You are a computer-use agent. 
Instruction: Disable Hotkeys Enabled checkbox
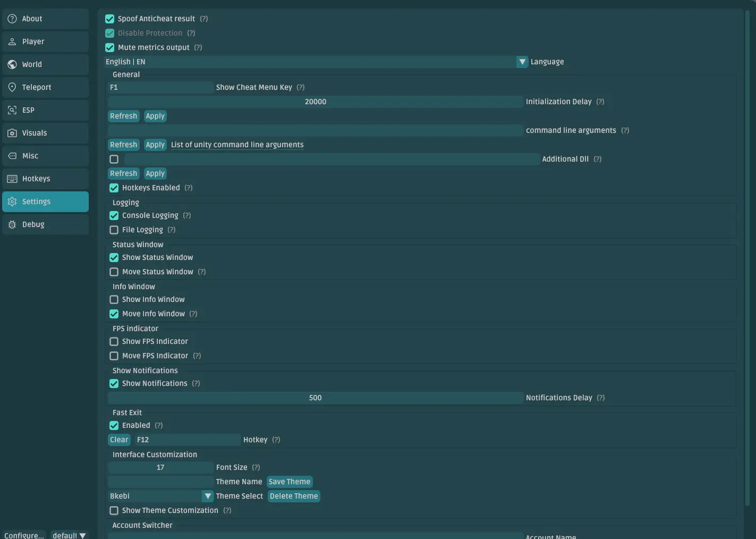[x=114, y=188]
